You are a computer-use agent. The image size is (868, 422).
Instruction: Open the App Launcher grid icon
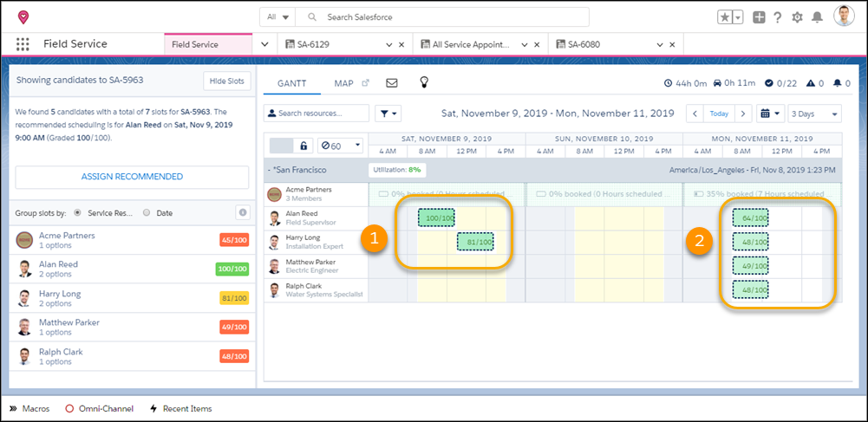23,44
